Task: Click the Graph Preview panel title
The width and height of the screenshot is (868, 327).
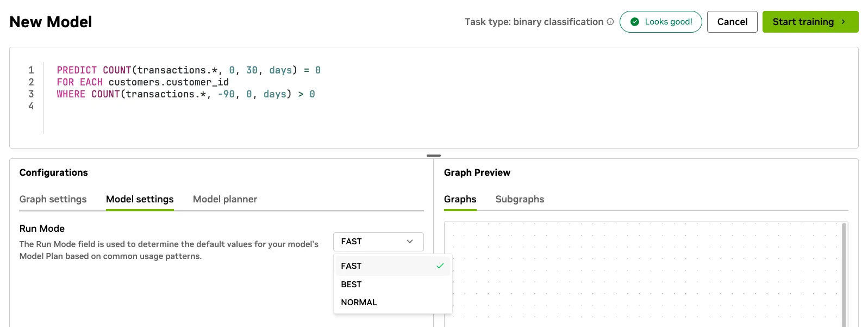Action: click(477, 172)
